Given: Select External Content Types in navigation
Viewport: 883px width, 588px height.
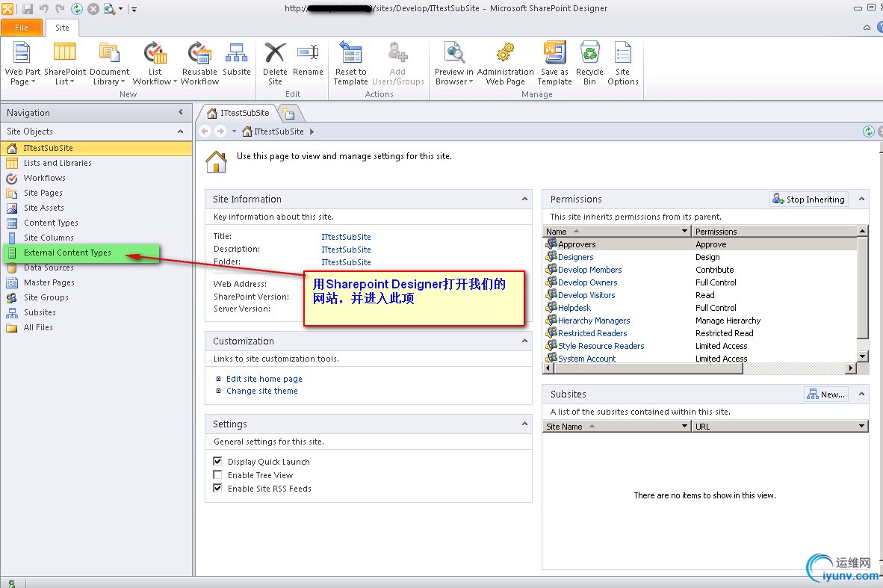Looking at the screenshot, I should tap(67, 253).
